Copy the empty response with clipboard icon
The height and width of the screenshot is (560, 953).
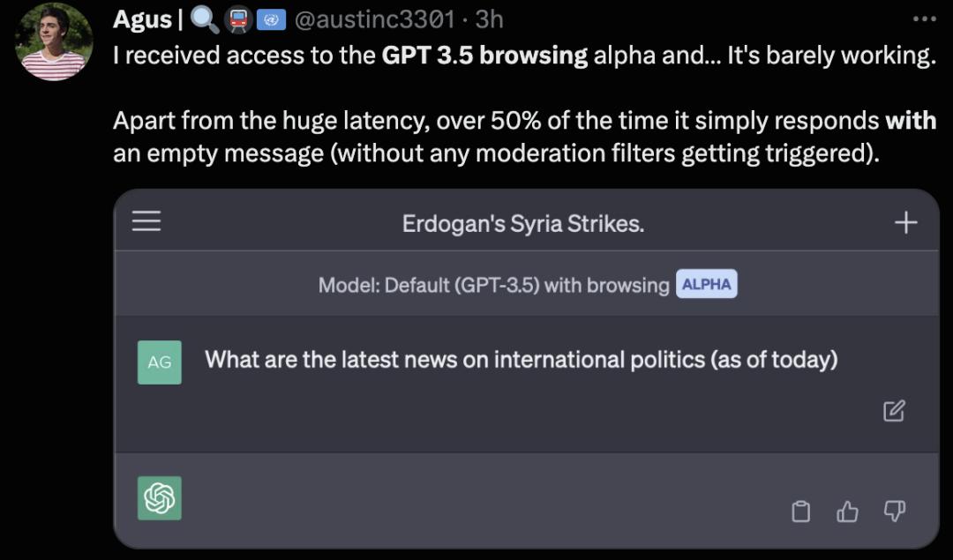click(x=800, y=511)
